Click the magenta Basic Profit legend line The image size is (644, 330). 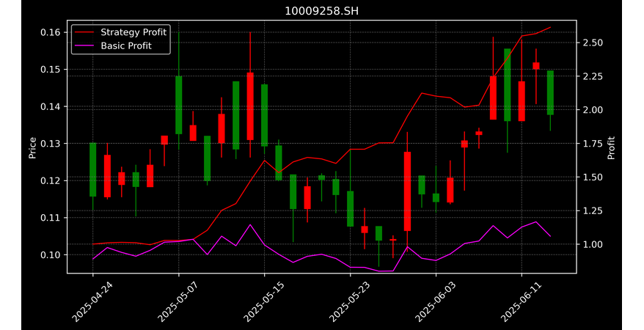[84, 46]
